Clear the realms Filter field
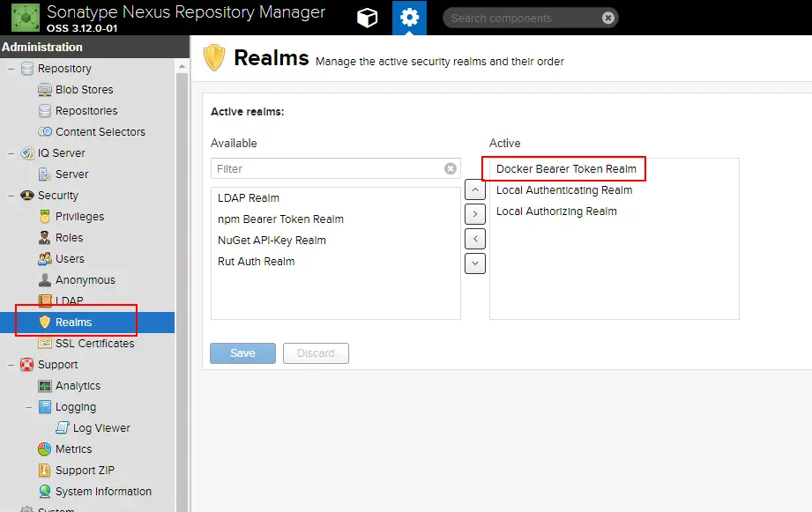This screenshot has height=512, width=812. coord(451,169)
